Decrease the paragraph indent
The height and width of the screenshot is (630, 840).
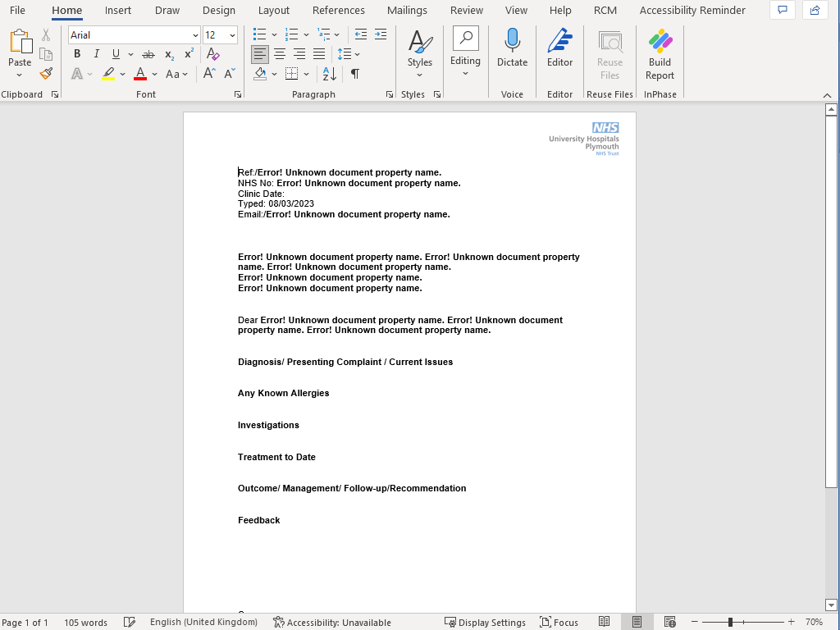[361, 34]
